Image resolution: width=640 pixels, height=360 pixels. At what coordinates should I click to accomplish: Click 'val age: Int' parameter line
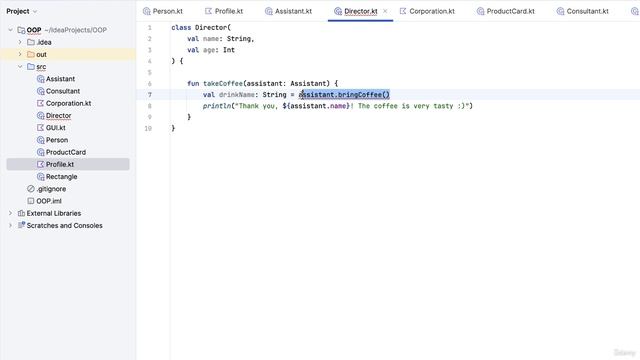(x=211, y=50)
